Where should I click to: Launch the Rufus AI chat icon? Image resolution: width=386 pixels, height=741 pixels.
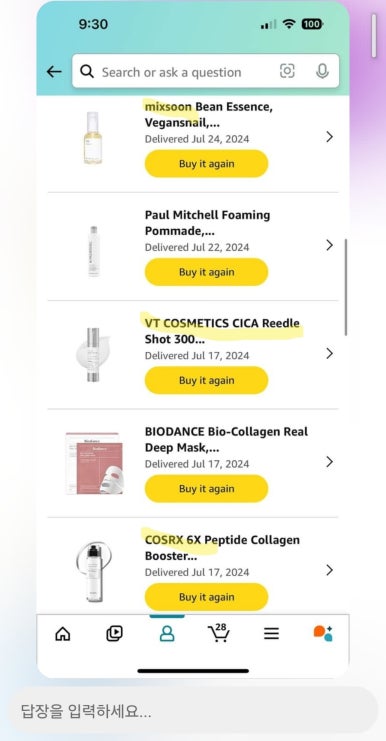(x=323, y=633)
